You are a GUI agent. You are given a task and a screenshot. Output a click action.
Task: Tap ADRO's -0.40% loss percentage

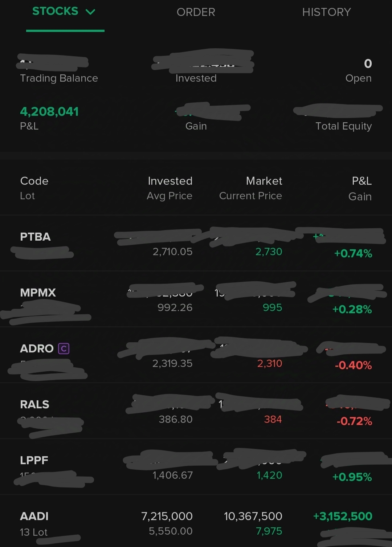click(353, 366)
